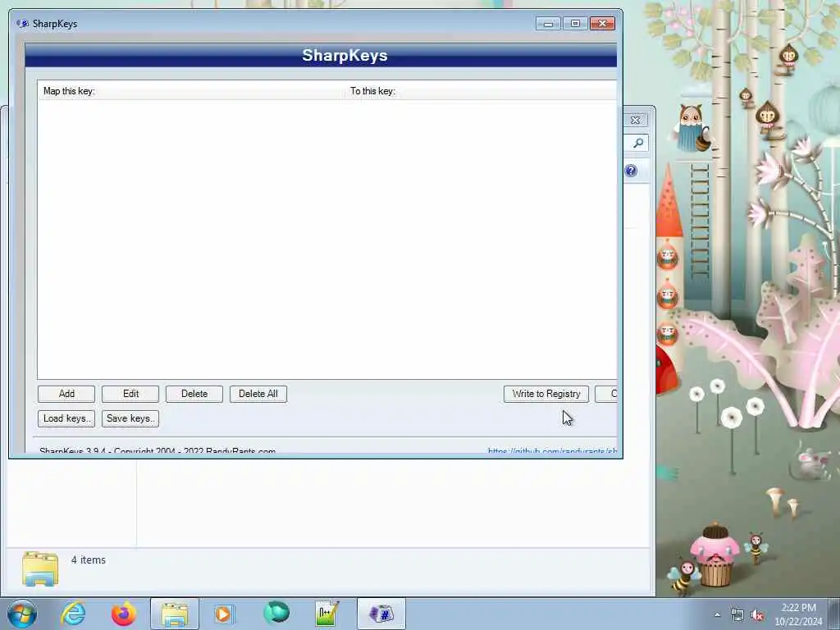Click the SharpKeys title bar icon
The image size is (840, 630).
[x=22, y=24]
